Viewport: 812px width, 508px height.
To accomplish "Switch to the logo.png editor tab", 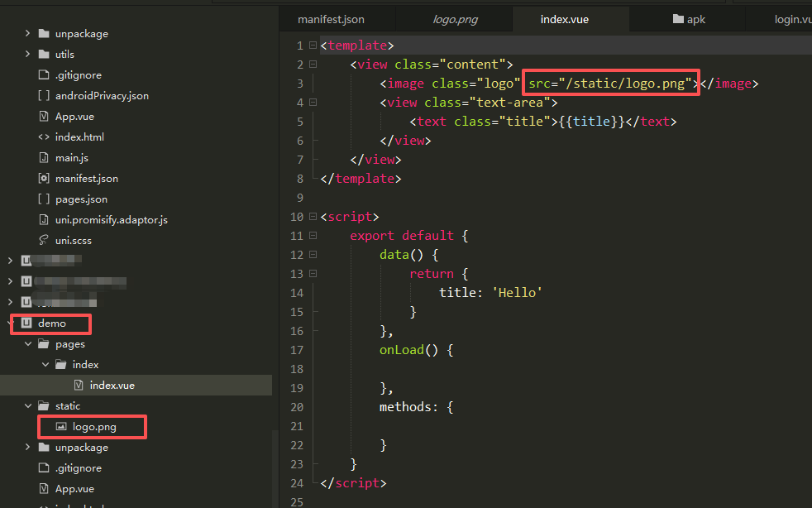I will 456,19.
